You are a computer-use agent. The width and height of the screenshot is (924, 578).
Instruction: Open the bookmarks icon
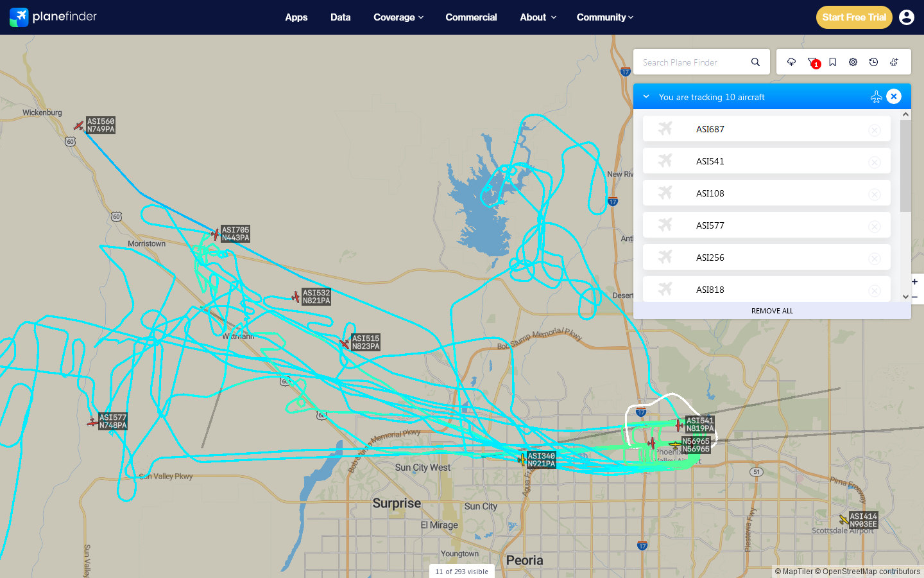(832, 62)
